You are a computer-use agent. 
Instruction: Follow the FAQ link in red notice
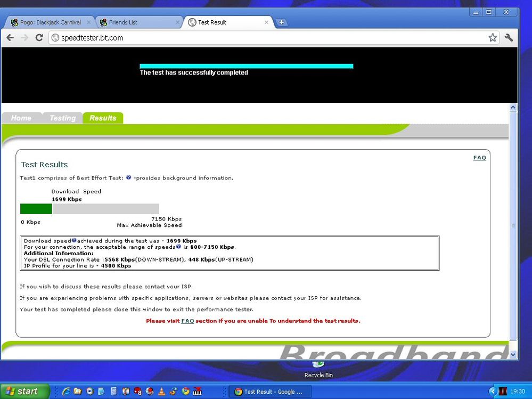coord(187,321)
